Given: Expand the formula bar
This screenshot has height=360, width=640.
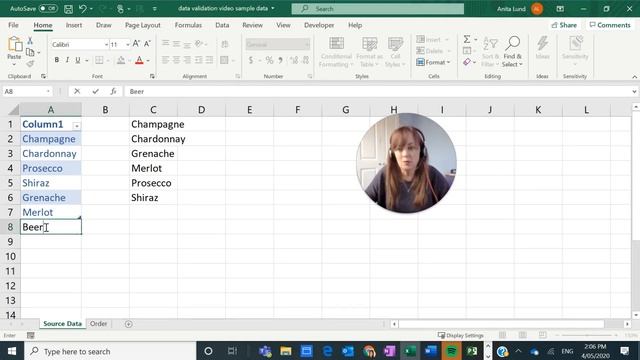Looking at the screenshot, I should tap(634, 91).
